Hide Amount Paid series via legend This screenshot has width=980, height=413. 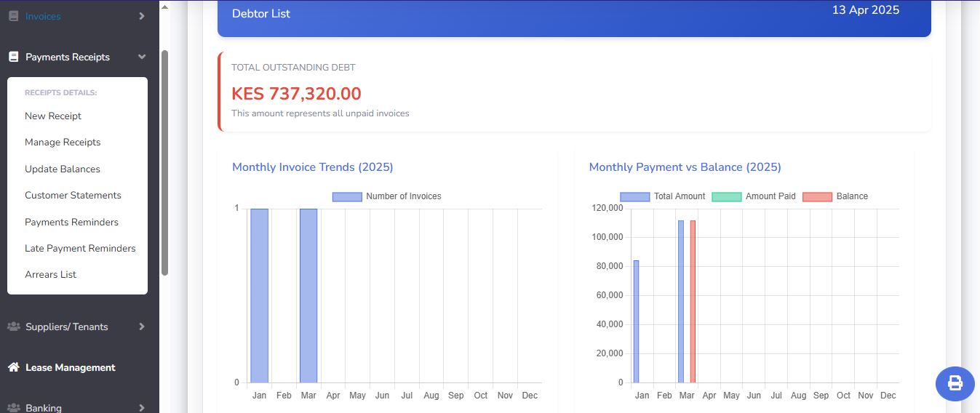point(753,196)
